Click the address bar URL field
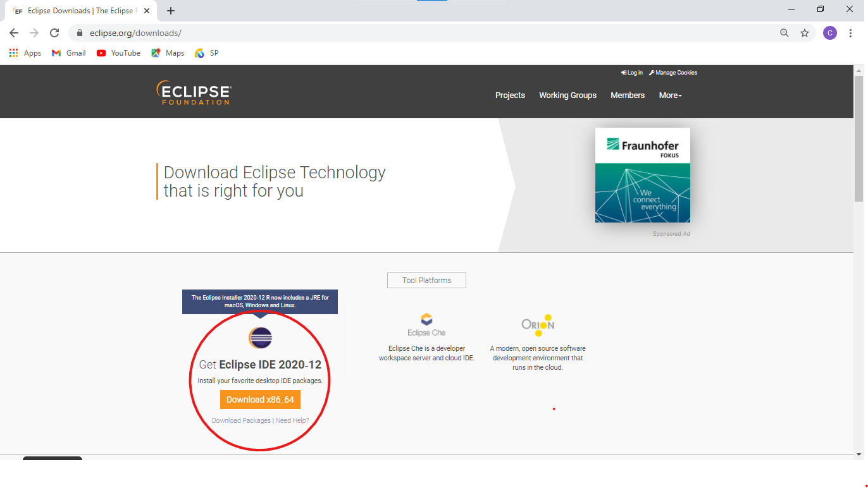The image size is (868, 488). (380, 33)
